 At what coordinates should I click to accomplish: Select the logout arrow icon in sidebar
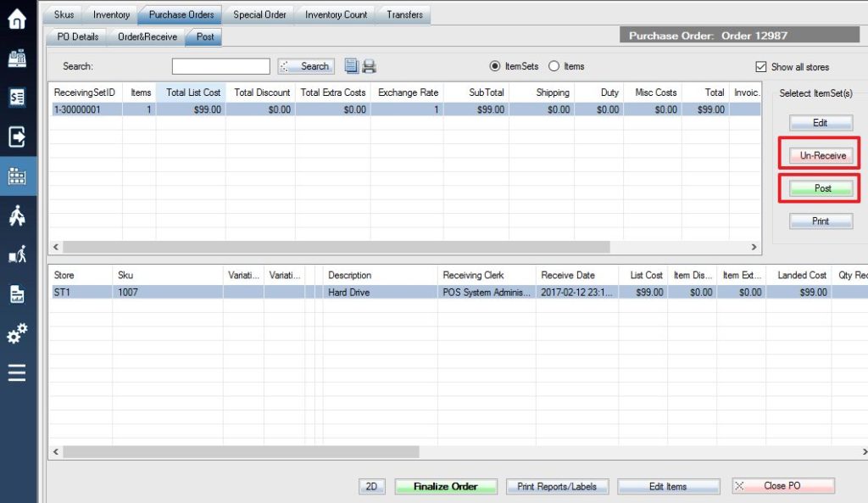coord(16,137)
